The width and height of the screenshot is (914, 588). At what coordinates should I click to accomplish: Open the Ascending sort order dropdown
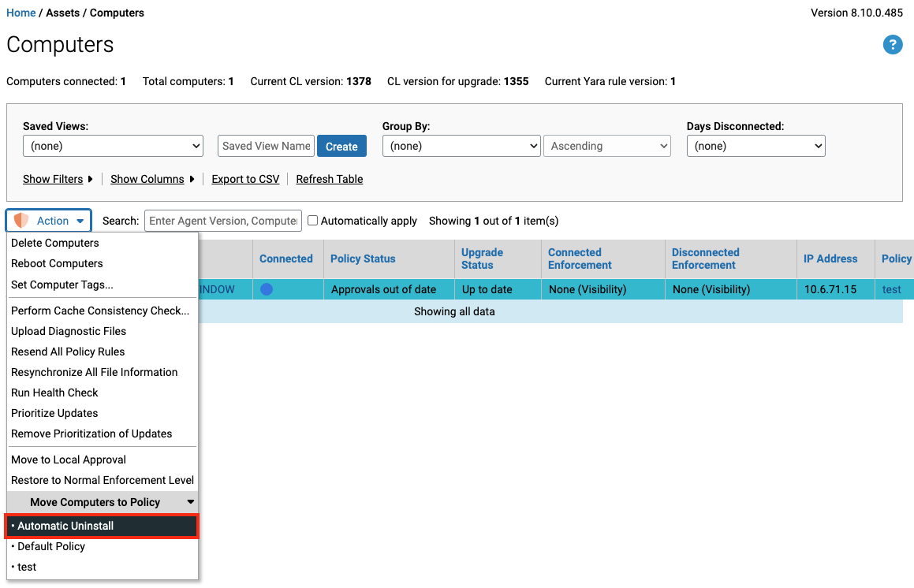[x=606, y=146]
